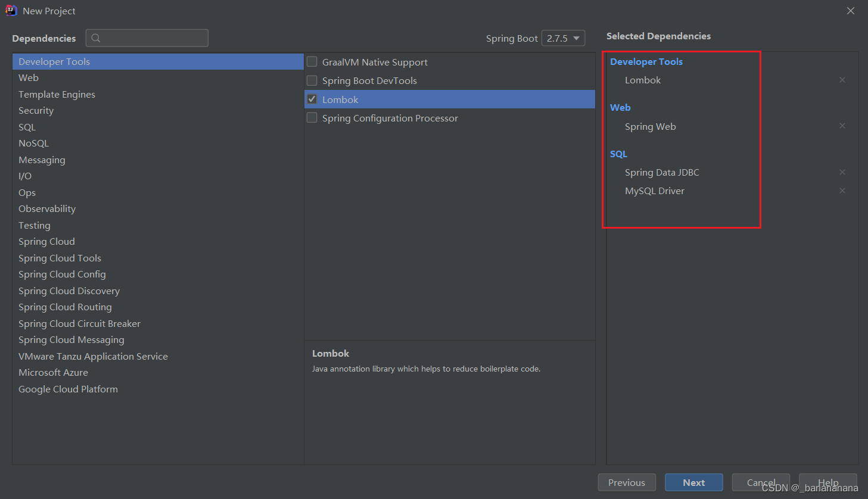Remove Lombok from selected dependencies
The image size is (868, 499).
click(x=842, y=80)
